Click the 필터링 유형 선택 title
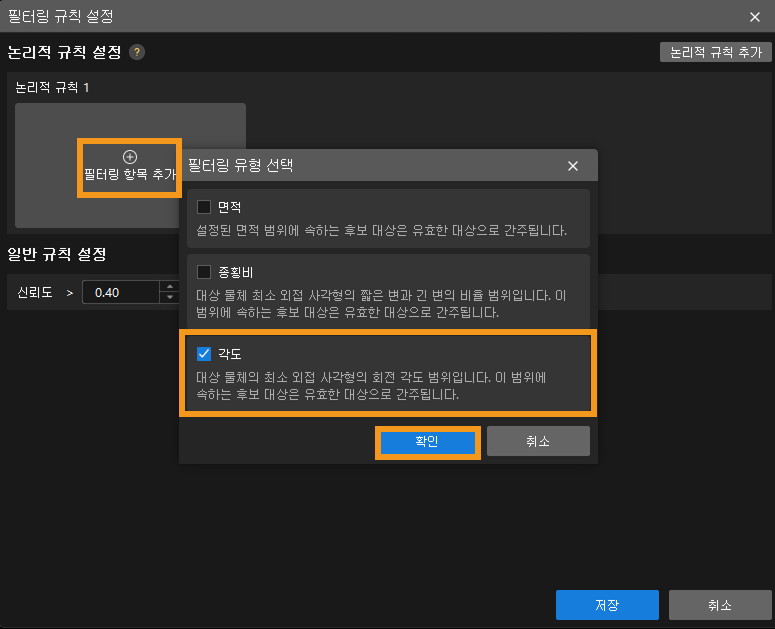The image size is (775, 629). click(241, 165)
